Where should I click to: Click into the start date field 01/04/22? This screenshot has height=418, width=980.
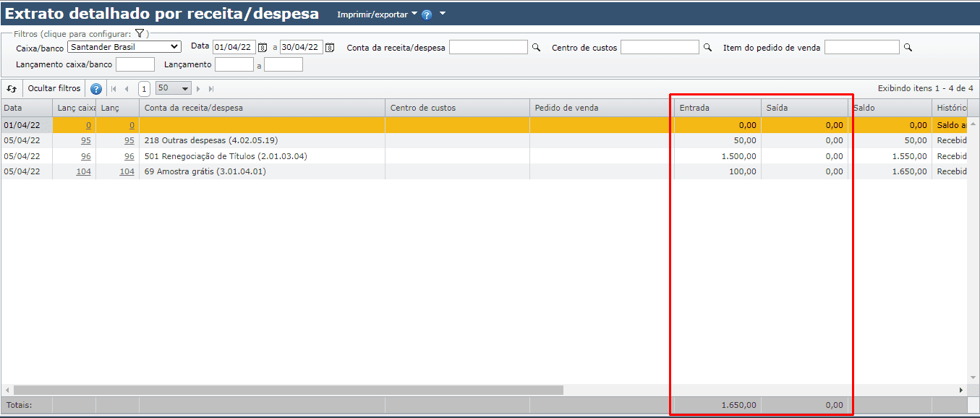pos(234,47)
